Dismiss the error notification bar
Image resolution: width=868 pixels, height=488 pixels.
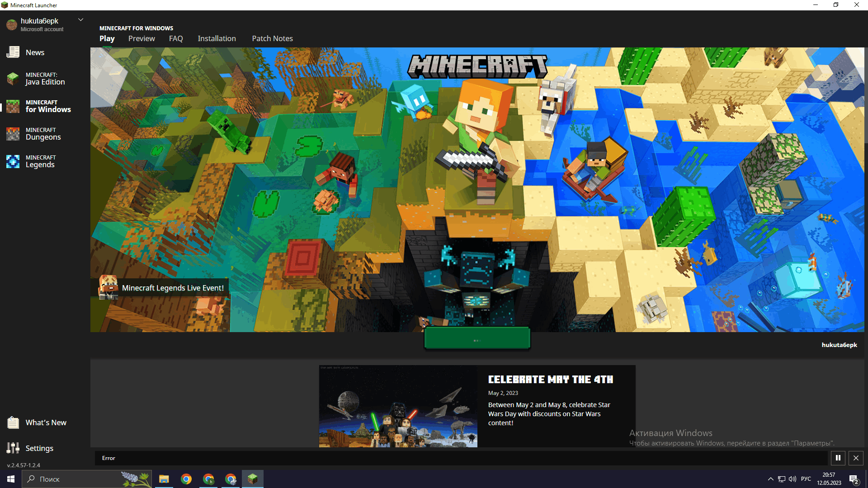pos(855,458)
